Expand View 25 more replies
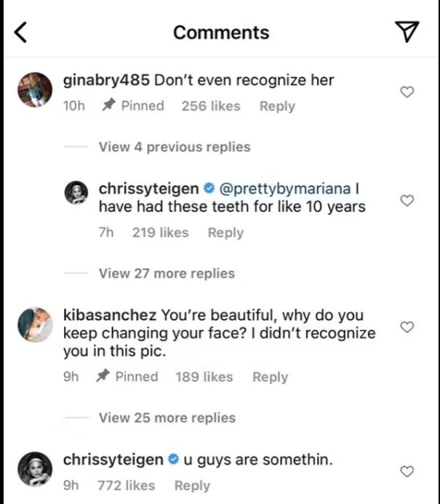Screen dimensions: 440x504 click(x=167, y=417)
